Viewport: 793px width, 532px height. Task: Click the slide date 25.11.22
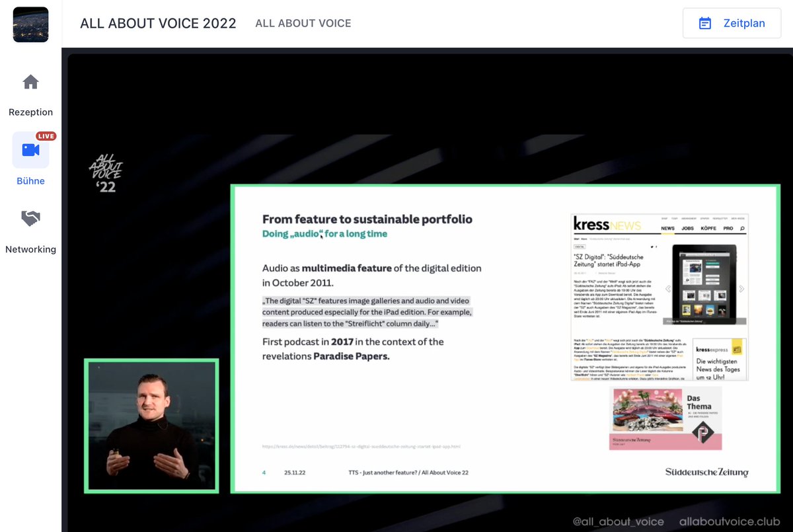(295, 473)
